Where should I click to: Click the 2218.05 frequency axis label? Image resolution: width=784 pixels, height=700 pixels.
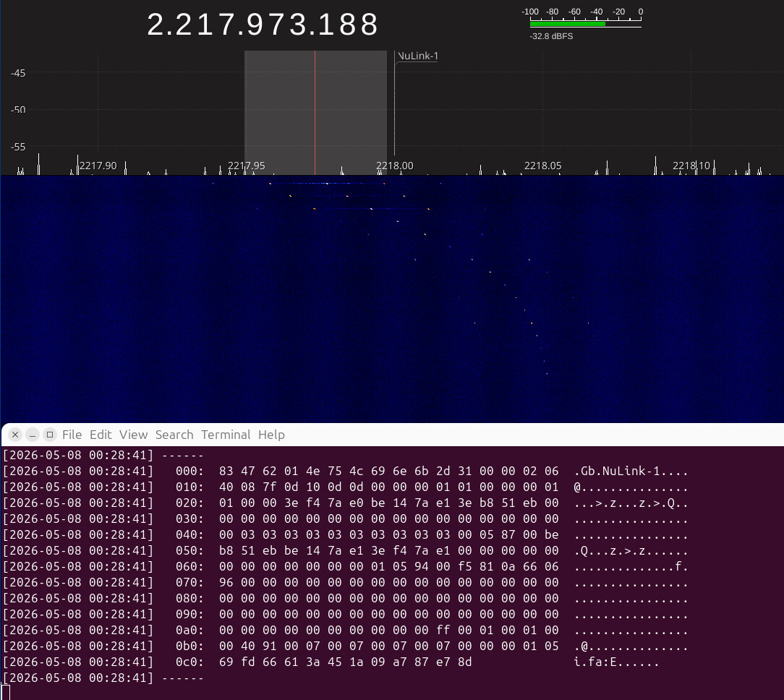tap(543, 166)
